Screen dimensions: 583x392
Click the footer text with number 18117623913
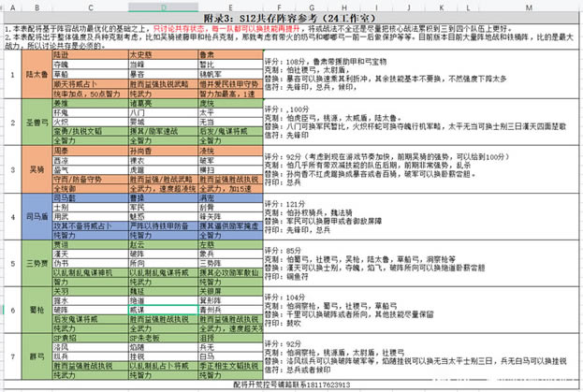pos(288,384)
